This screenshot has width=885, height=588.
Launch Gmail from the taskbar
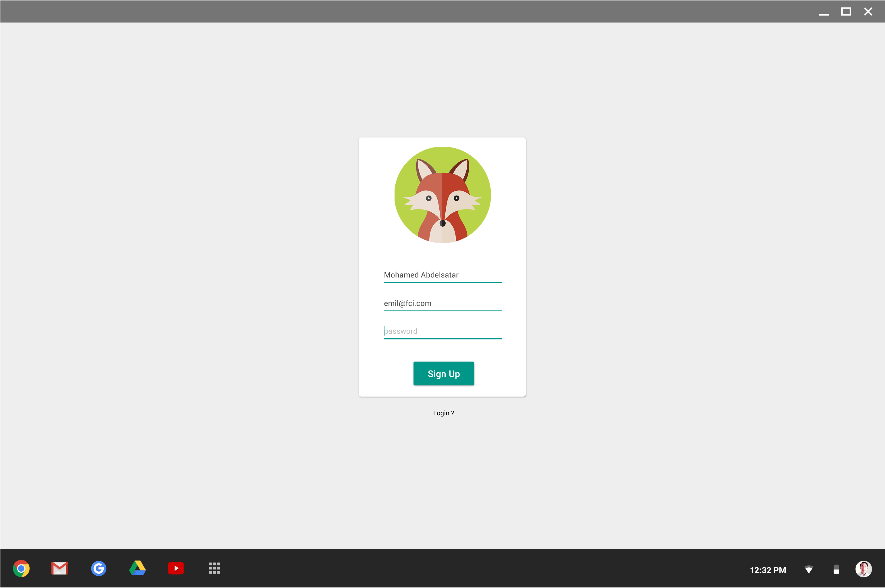[60, 568]
